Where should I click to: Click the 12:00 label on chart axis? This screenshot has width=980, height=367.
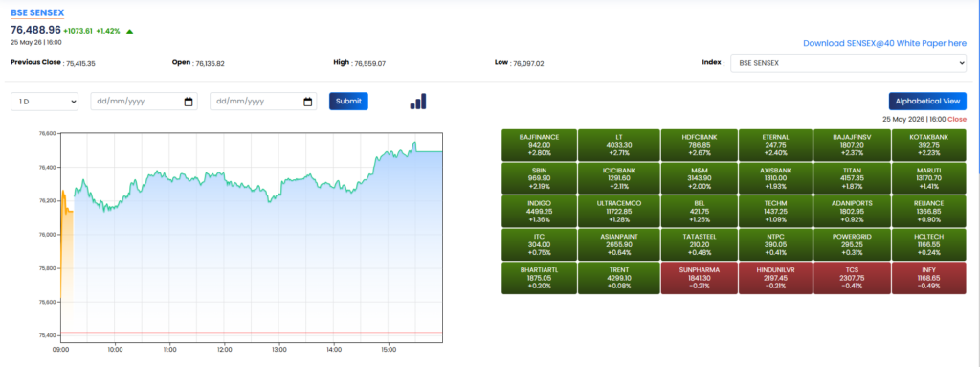coord(224,349)
